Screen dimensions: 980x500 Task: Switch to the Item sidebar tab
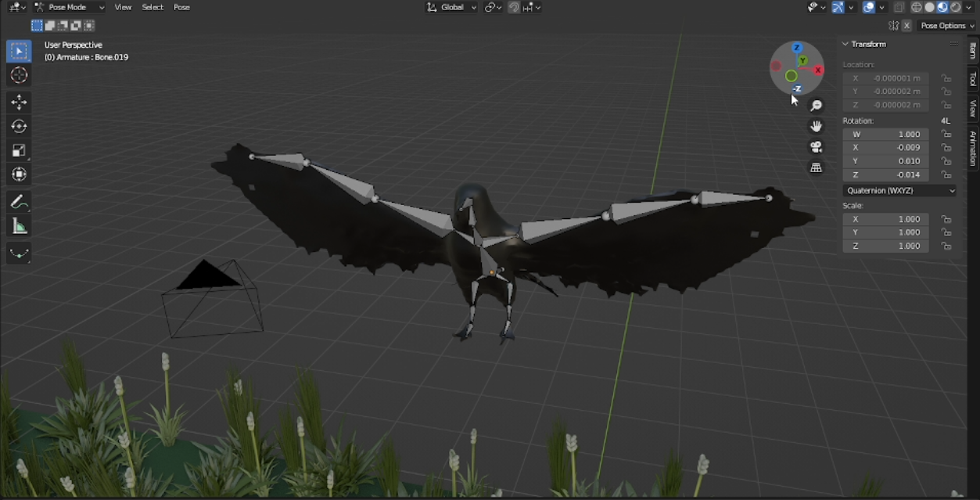coord(973,50)
